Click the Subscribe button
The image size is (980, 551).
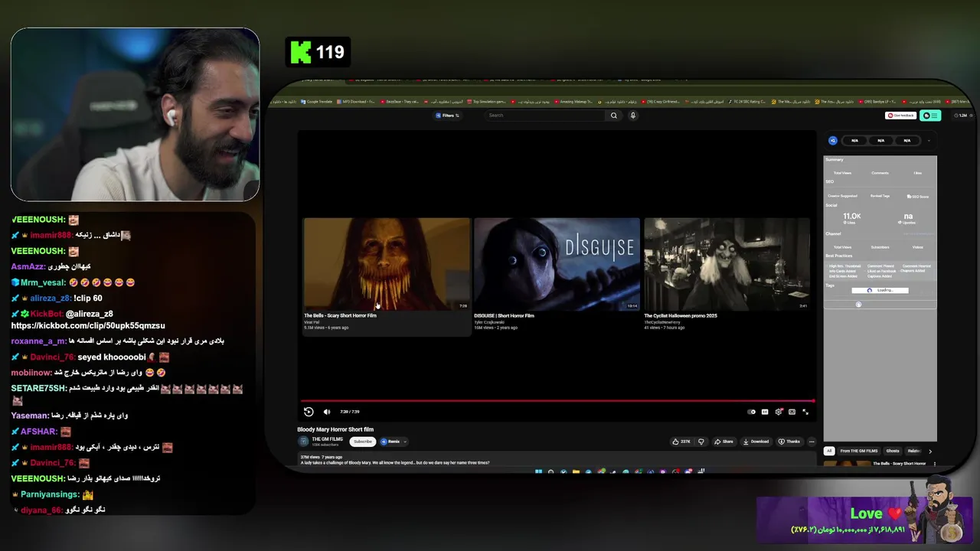[363, 442]
